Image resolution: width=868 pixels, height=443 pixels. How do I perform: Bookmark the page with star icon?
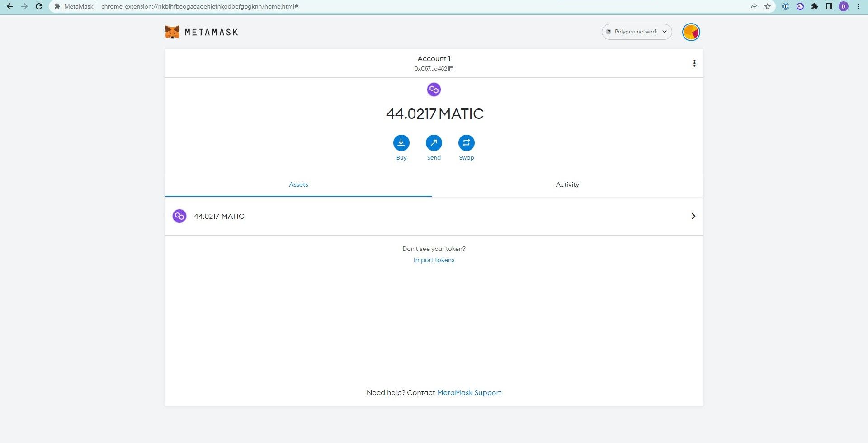click(x=767, y=6)
